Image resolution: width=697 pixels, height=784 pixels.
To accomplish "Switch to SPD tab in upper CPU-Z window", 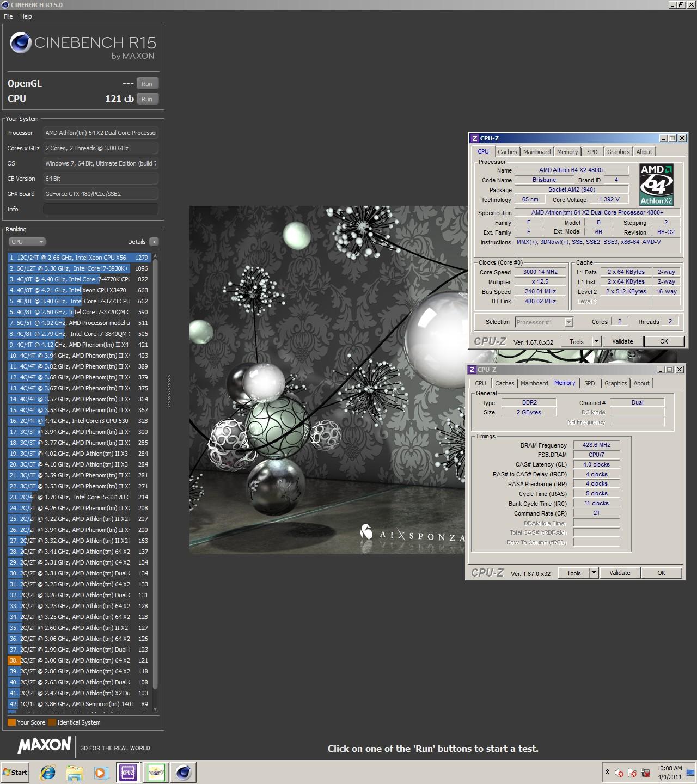I will click(x=592, y=152).
